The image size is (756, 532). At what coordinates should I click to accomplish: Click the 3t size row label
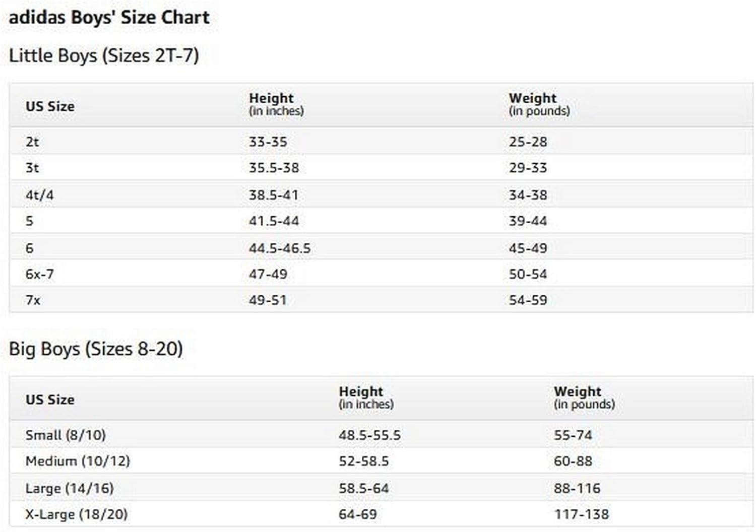point(32,168)
